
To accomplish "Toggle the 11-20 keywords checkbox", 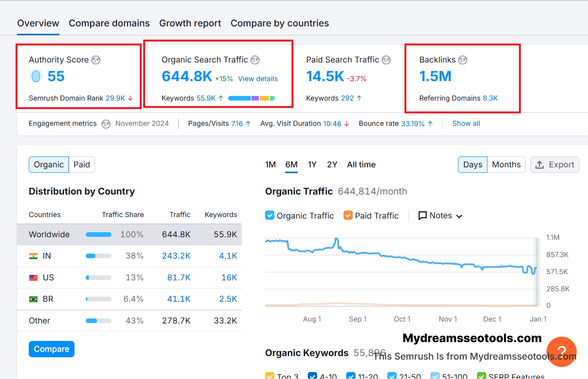I will (x=351, y=376).
